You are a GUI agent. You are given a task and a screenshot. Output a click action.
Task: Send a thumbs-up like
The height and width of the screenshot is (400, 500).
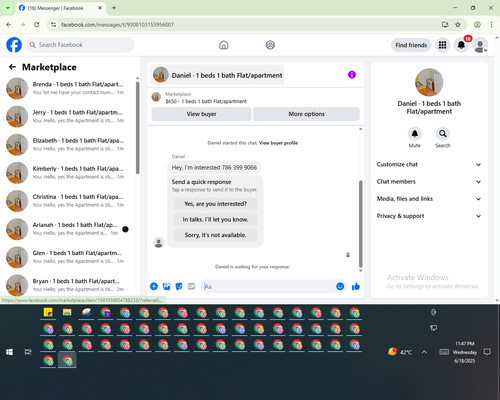coord(356,286)
